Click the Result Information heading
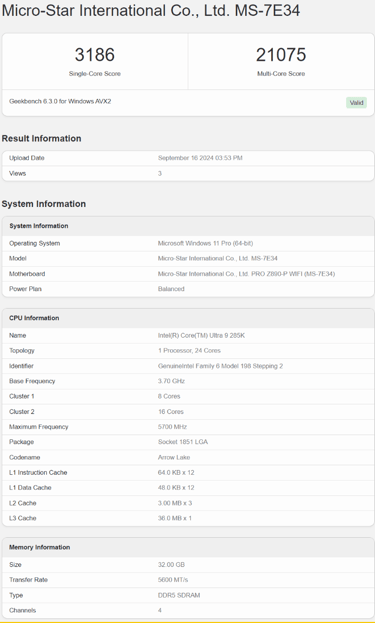 (41, 138)
